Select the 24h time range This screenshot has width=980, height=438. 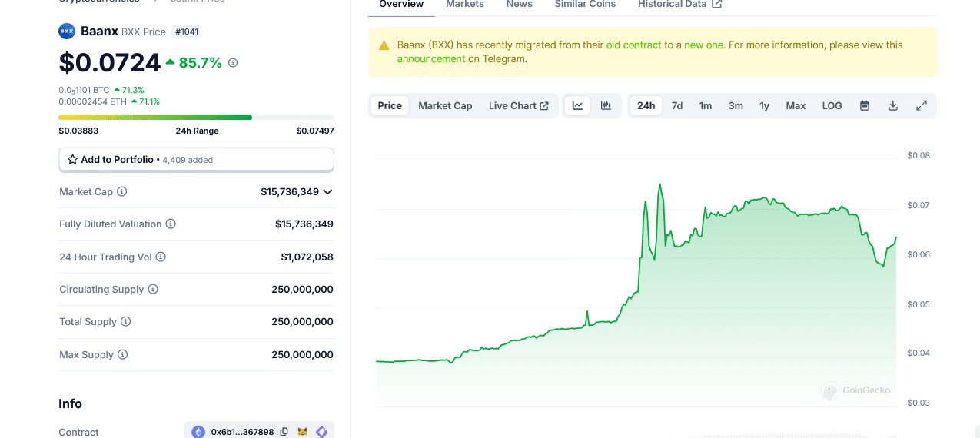pyautogui.click(x=646, y=105)
